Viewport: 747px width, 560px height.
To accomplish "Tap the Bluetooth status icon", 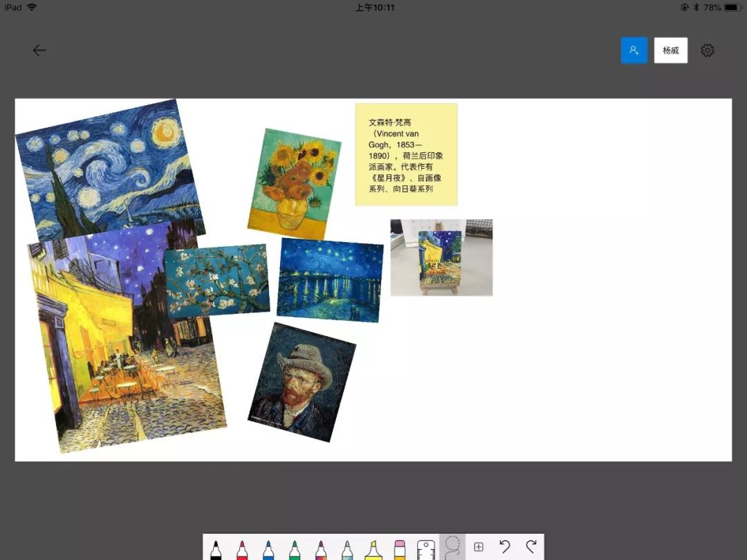I will click(696, 7).
